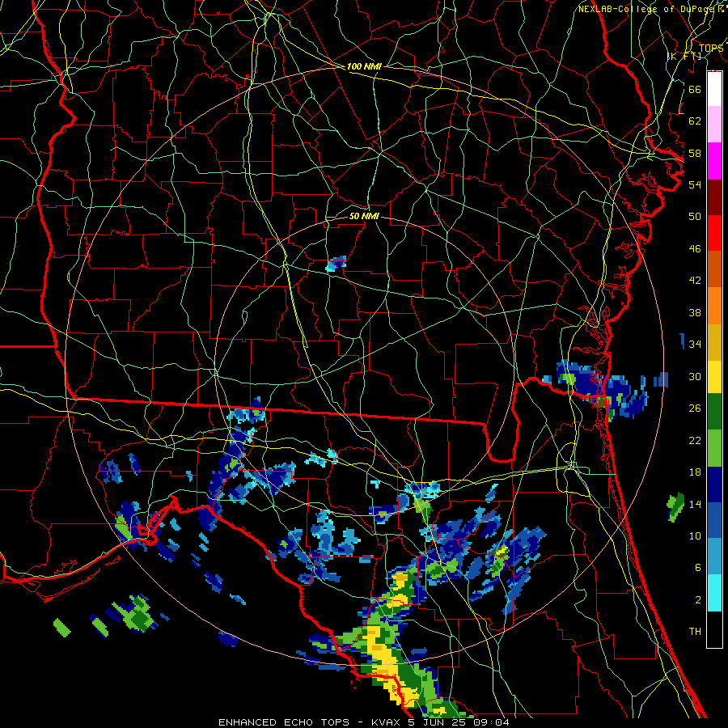Click the light pink legend swatch
728x728 pixels.
pyautogui.click(x=714, y=125)
